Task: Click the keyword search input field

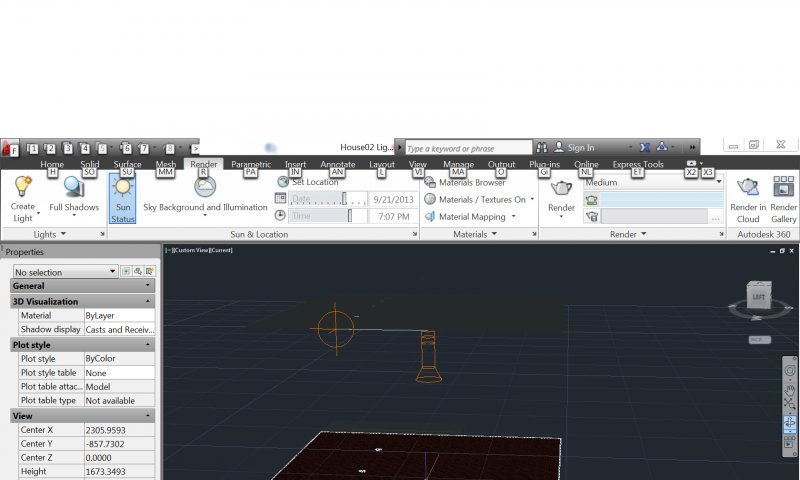Action: pyautogui.click(x=468, y=148)
